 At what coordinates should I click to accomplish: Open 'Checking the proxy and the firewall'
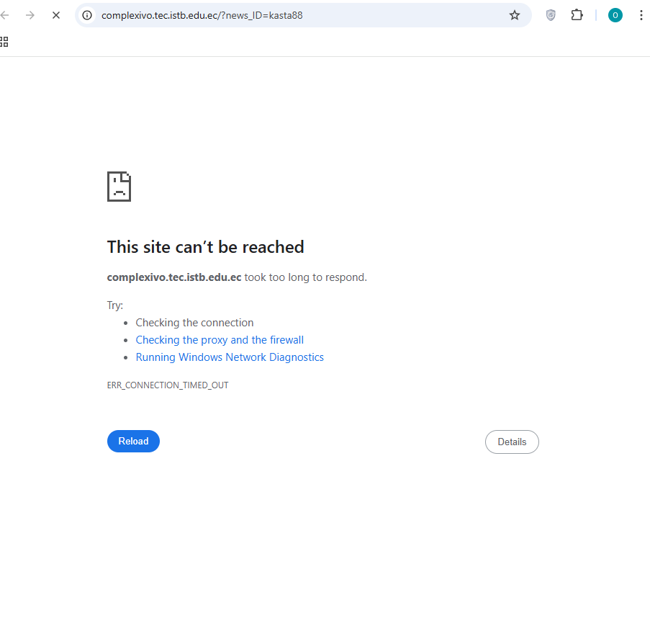(x=220, y=340)
